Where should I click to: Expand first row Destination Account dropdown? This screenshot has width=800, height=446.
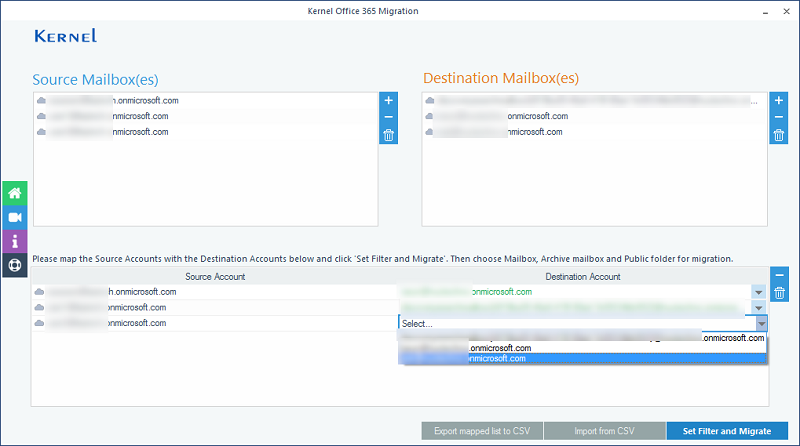759,292
